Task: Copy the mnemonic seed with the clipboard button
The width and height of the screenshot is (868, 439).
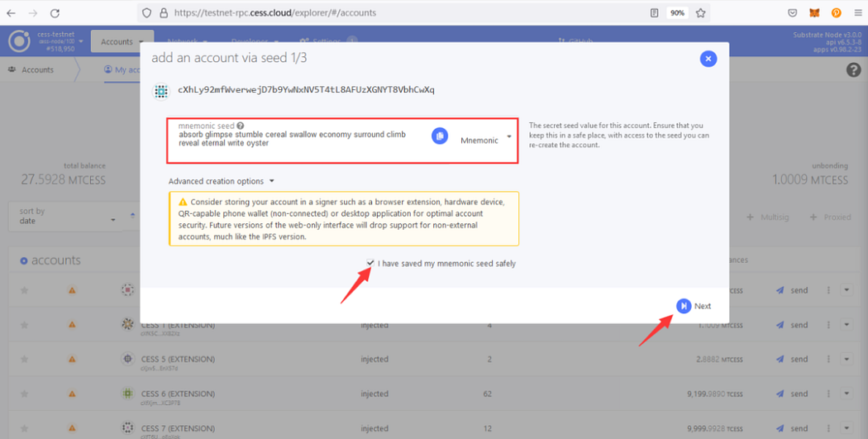Action: 440,136
